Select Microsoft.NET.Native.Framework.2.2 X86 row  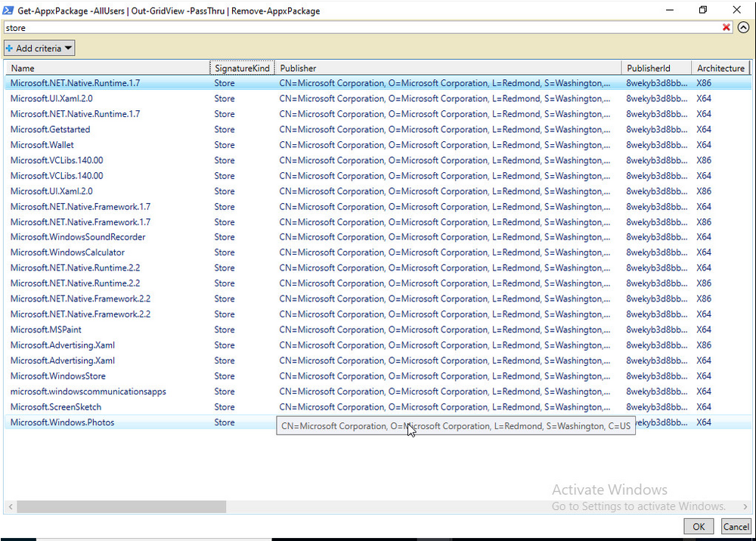378,298
